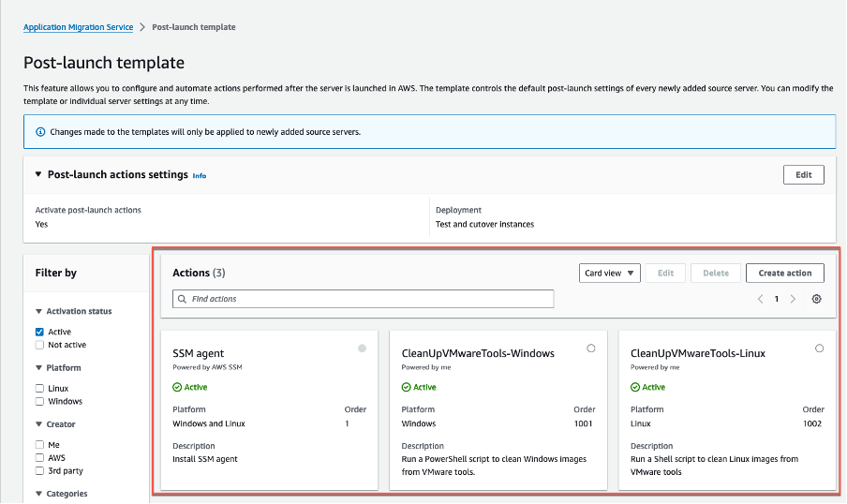The image size is (847, 504).
Task: Open the Application Migration Service breadcrumb link
Action: 78,27
